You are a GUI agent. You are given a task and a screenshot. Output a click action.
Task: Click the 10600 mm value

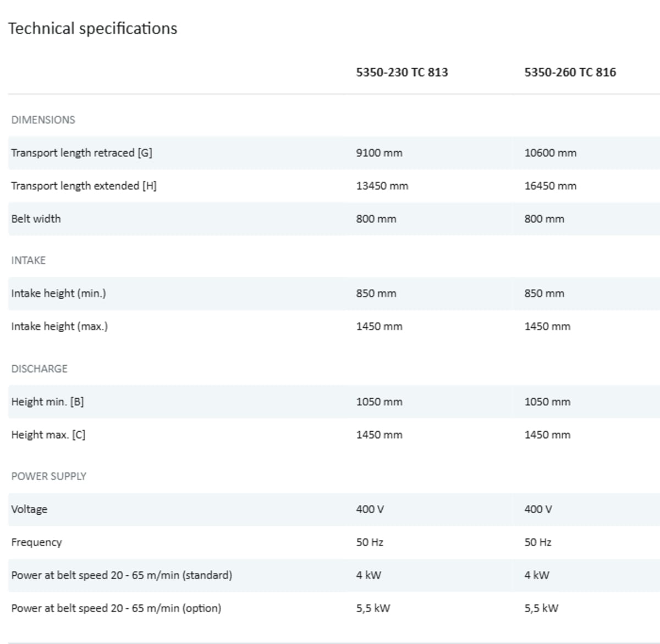pos(550,153)
